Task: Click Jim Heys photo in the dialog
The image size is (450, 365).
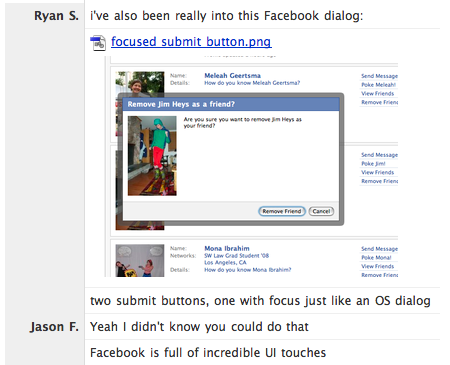Action: click(152, 156)
